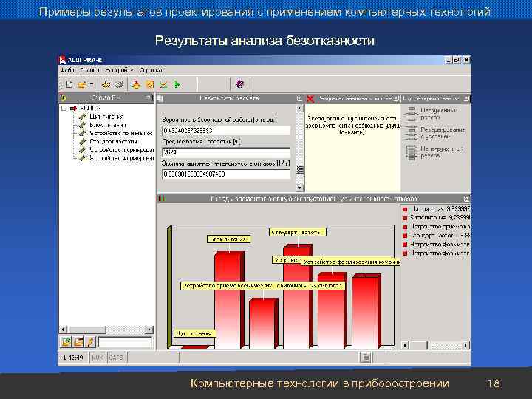Click pin button on reservation type header
The height and width of the screenshot is (399, 532).
point(466,99)
